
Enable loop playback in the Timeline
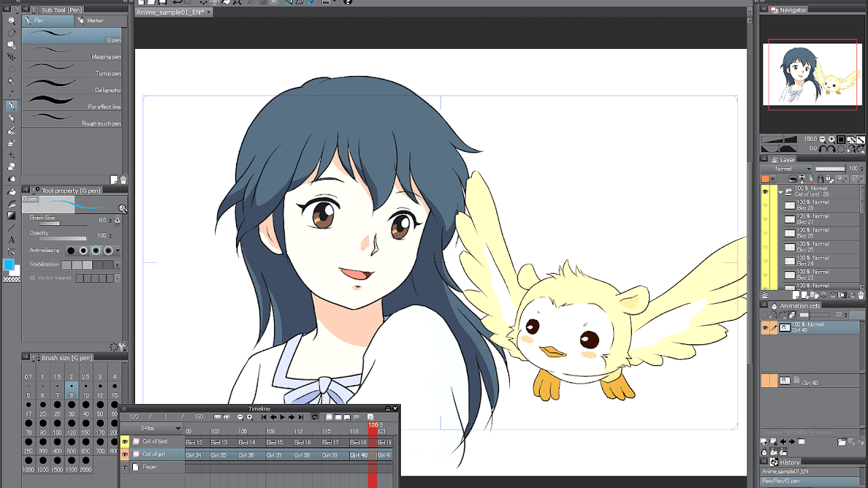click(315, 417)
